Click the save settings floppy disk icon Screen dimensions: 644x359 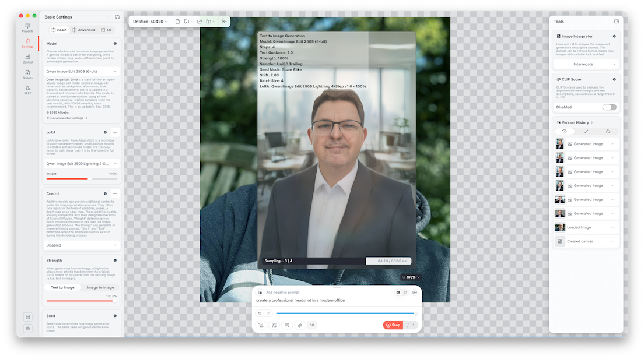tap(117, 17)
